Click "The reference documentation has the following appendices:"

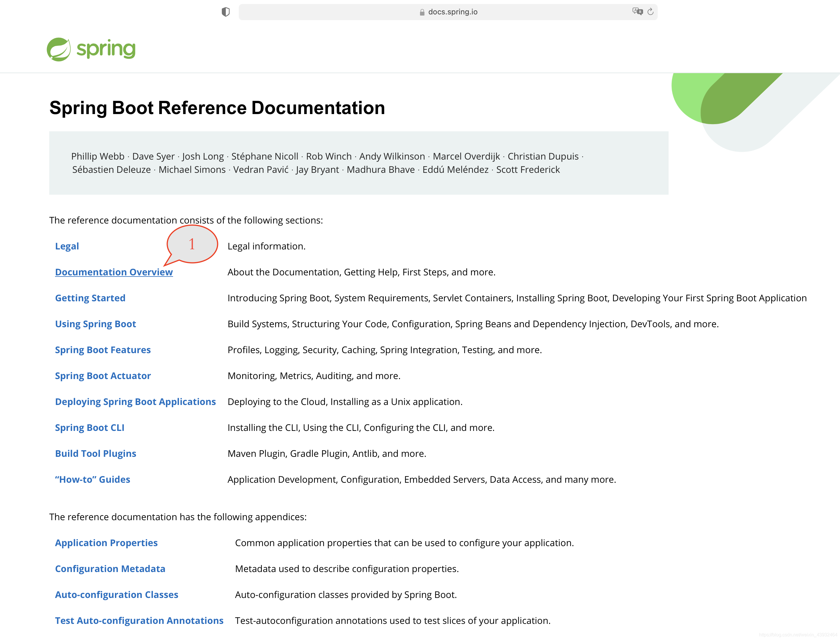click(178, 517)
